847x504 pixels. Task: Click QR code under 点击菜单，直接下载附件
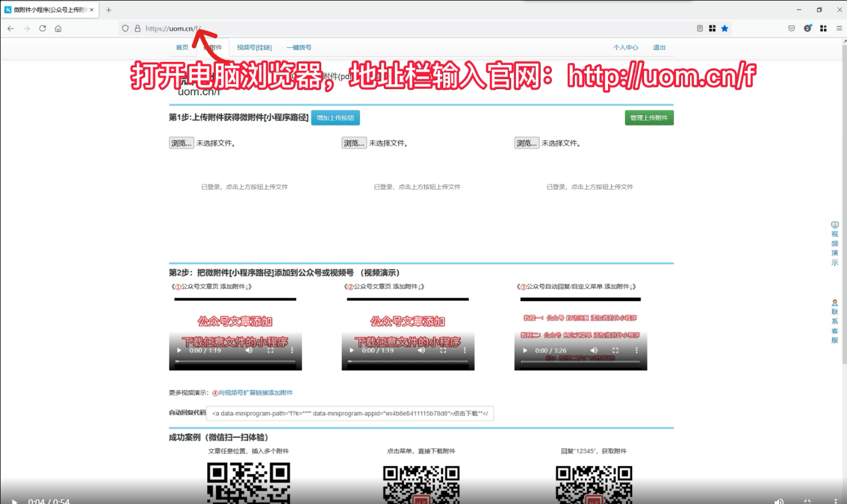point(421,484)
